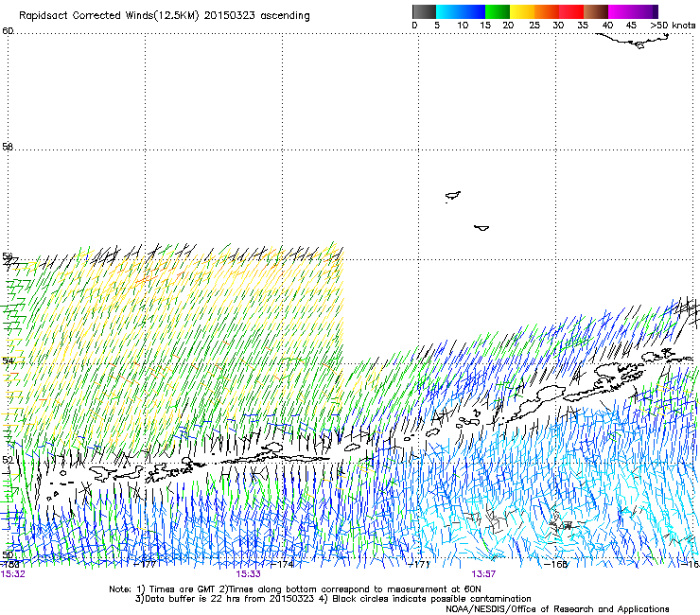The width and height of the screenshot is (700, 615).
Task: Click the latitude label '52'
Action: (x=8, y=459)
